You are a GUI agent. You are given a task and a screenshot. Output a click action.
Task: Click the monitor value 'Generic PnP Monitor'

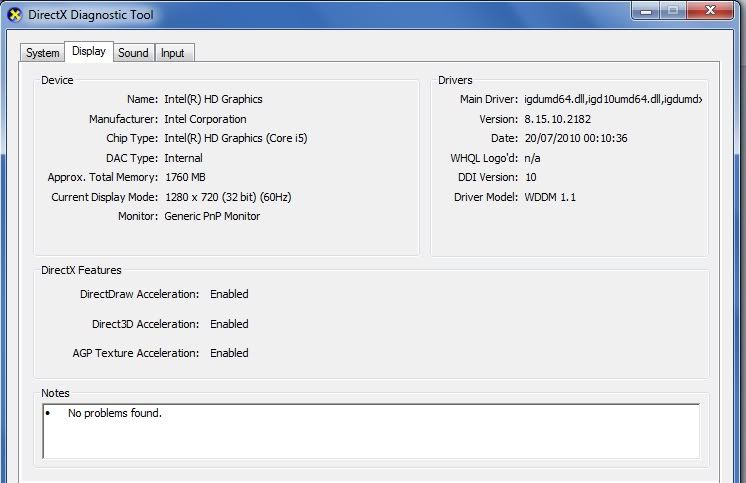click(x=212, y=216)
